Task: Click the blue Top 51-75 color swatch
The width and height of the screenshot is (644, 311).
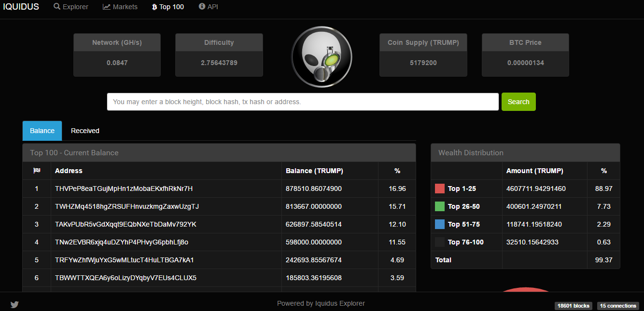Action: point(440,224)
